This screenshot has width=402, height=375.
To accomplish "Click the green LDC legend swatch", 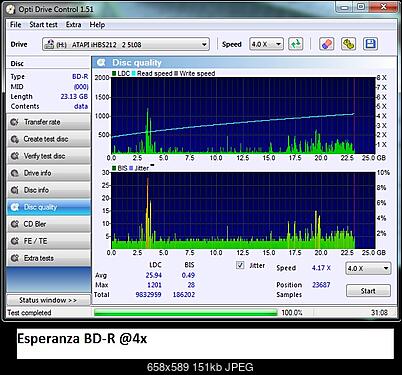I will pyautogui.click(x=114, y=73).
